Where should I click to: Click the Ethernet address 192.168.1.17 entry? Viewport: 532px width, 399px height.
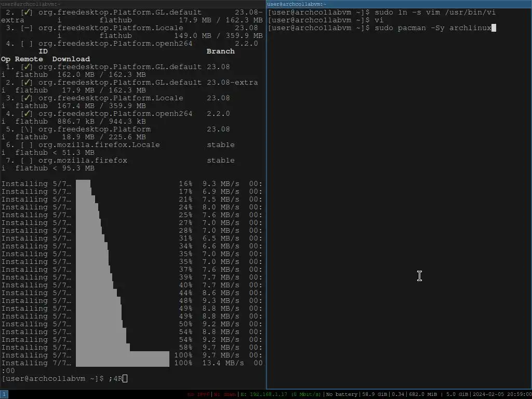[x=282, y=395]
